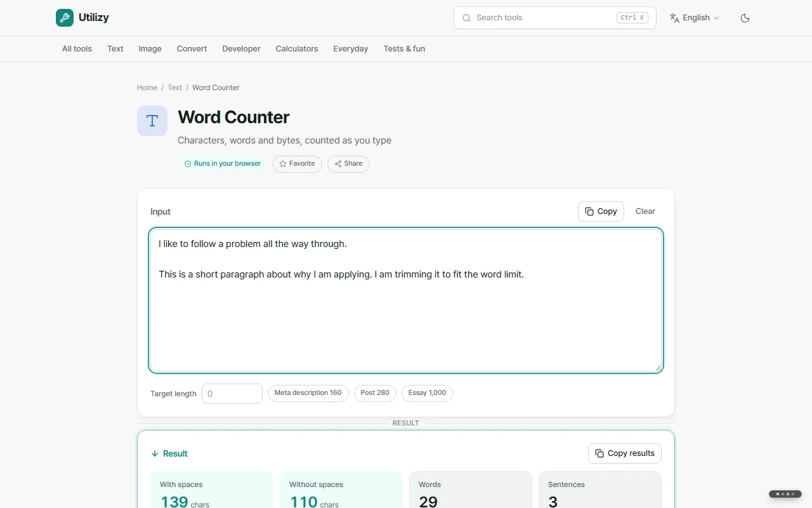Click the textarea resize handle corner

(x=658, y=368)
